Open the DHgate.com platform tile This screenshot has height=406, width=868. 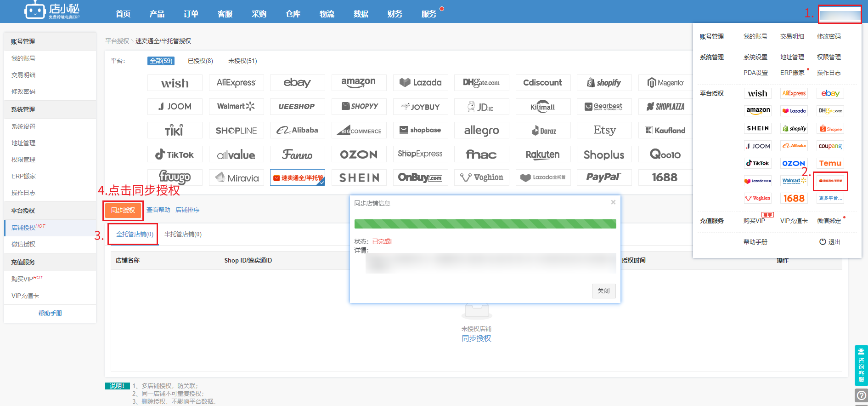pyautogui.click(x=481, y=83)
